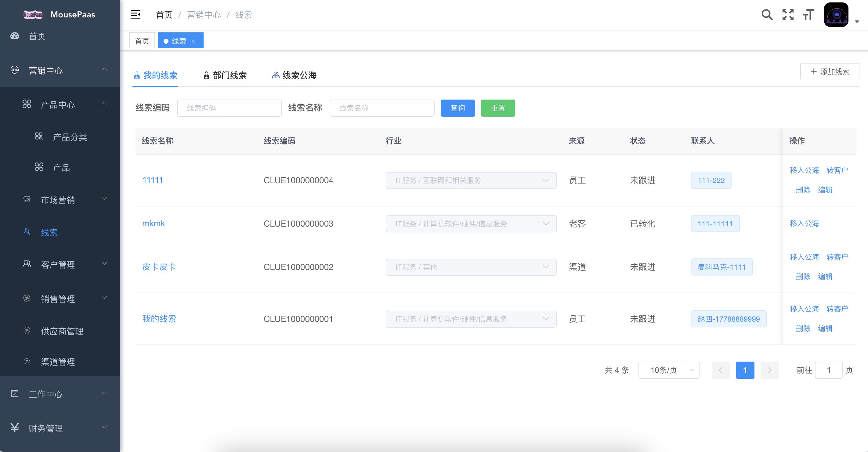Screen dimensions: 868x452
Task: Switch to 线索公海 tab
Action: 294,75
